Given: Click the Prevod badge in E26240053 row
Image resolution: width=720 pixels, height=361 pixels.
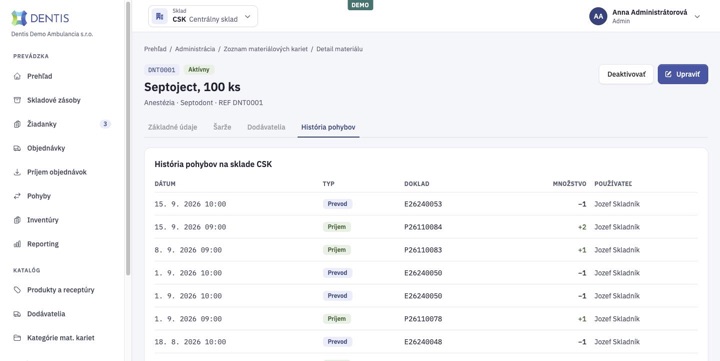Looking at the screenshot, I should click(338, 204).
